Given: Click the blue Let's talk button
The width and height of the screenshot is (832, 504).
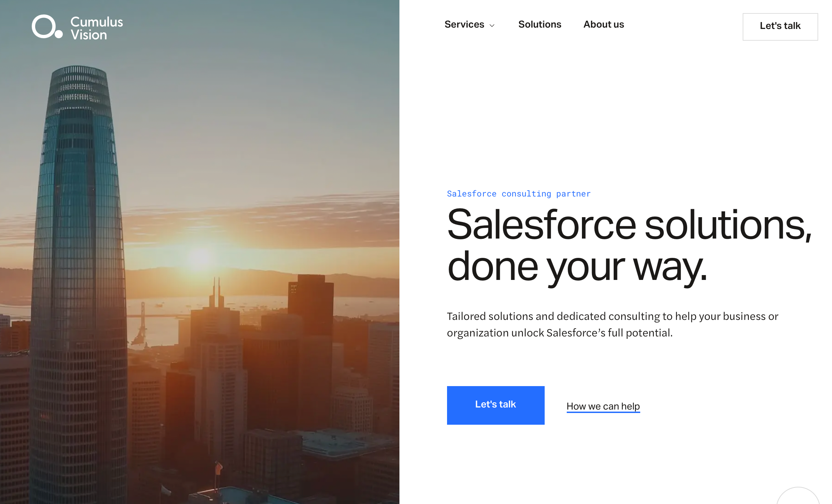Looking at the screenshot, I should [496, 405].
